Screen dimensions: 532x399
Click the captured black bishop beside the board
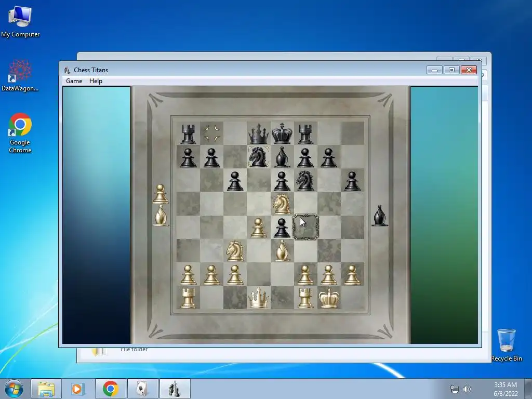[x=380, y=216]
